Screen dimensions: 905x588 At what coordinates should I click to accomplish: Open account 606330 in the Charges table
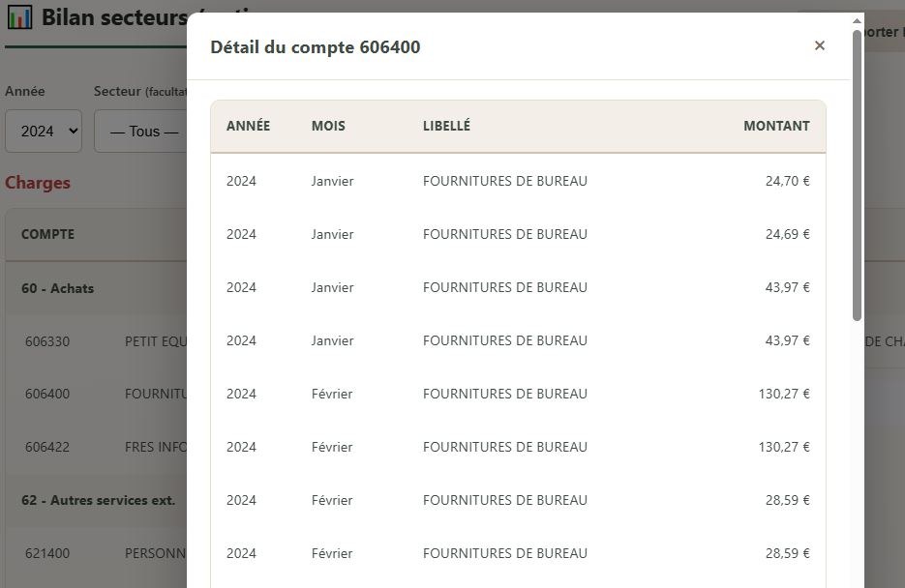pyautogui.click(x=47, y=341)
